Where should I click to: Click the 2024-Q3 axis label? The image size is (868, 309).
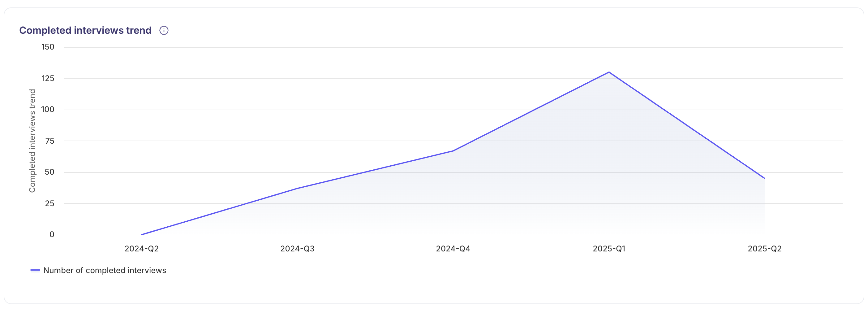point(298,249)
